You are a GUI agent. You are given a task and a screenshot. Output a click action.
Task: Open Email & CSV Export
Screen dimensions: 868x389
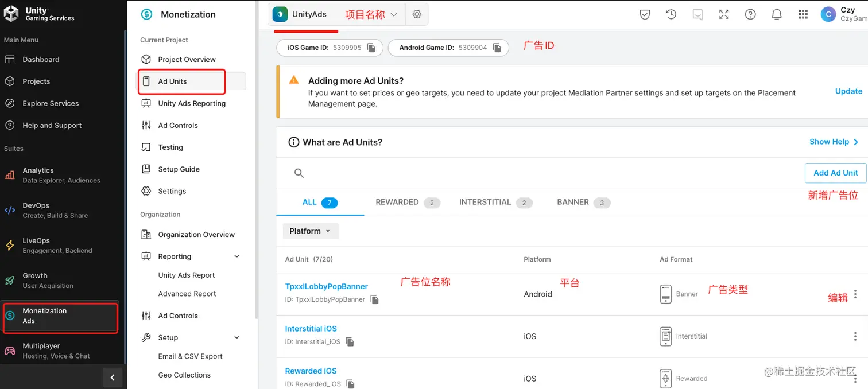[x=190, y=356]
